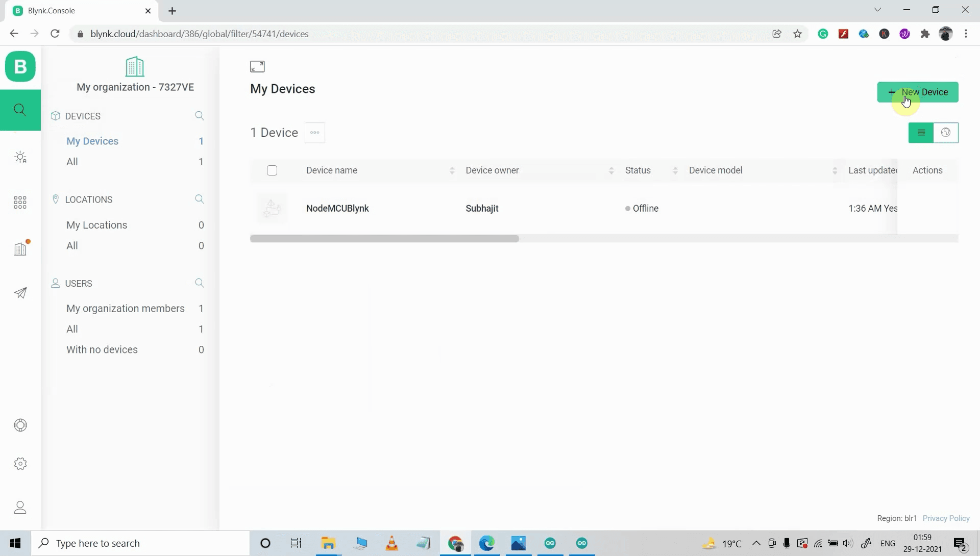This screenshot has height=556, width=980.
Task: Create a new device with New Device button
Action: [917, 92]
